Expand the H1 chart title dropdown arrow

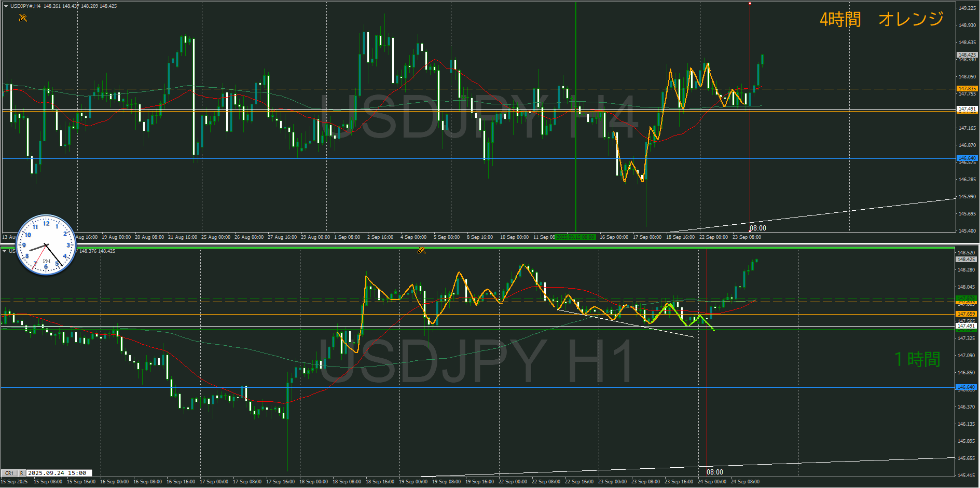tap(5, 251)
